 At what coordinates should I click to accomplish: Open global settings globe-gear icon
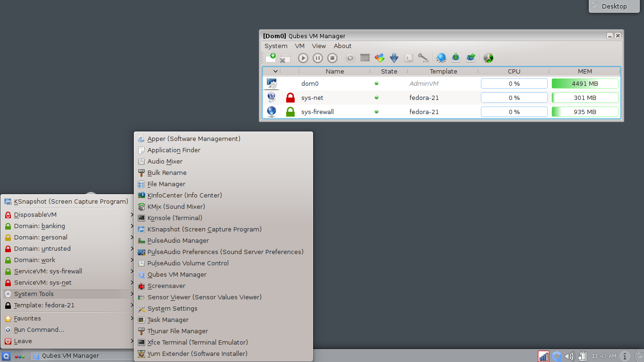441,58
